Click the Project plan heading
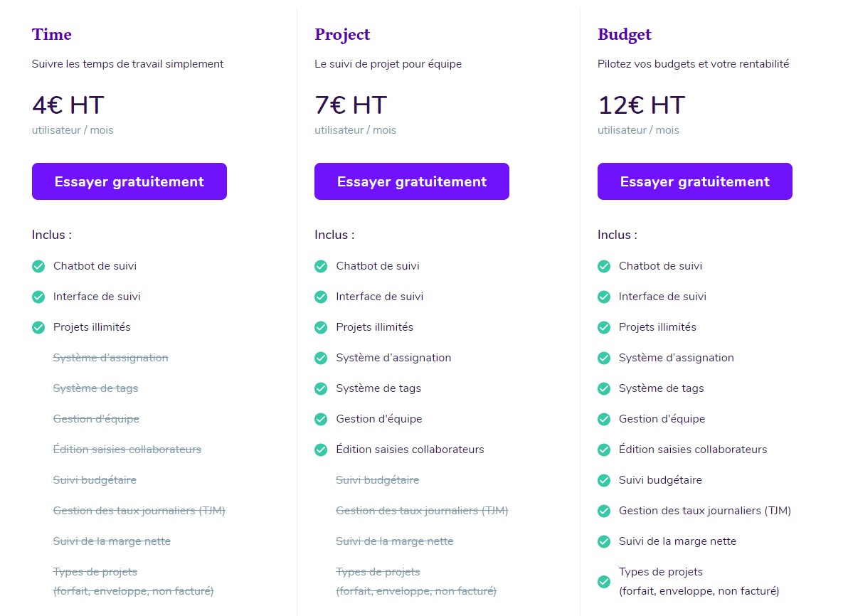 (342, 34)
